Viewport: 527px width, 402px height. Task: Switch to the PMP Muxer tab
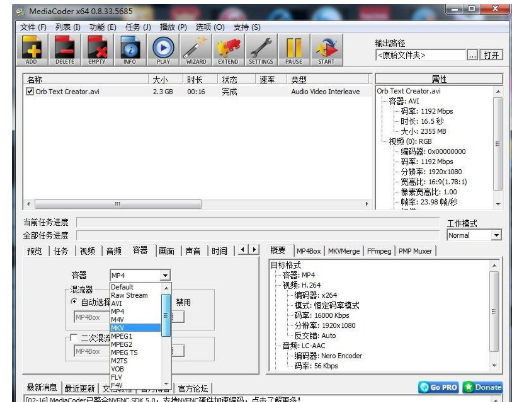(x=415, y=251)
